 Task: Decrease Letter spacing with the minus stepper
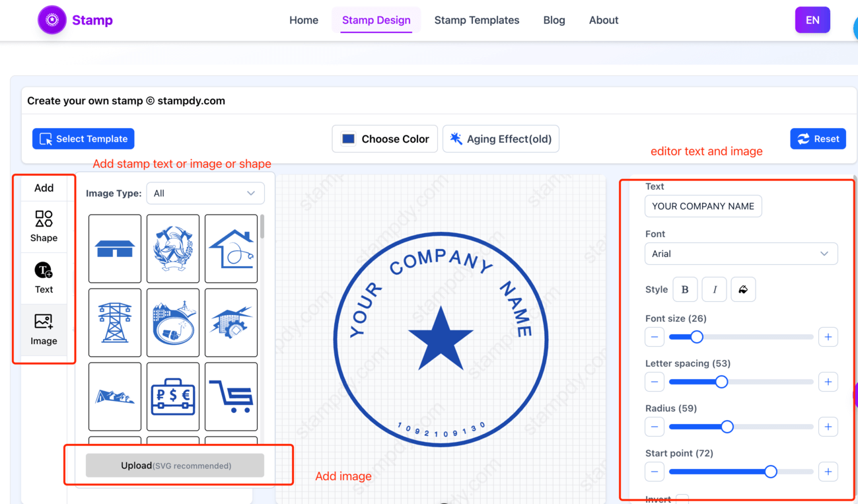(x=655, y=382)
